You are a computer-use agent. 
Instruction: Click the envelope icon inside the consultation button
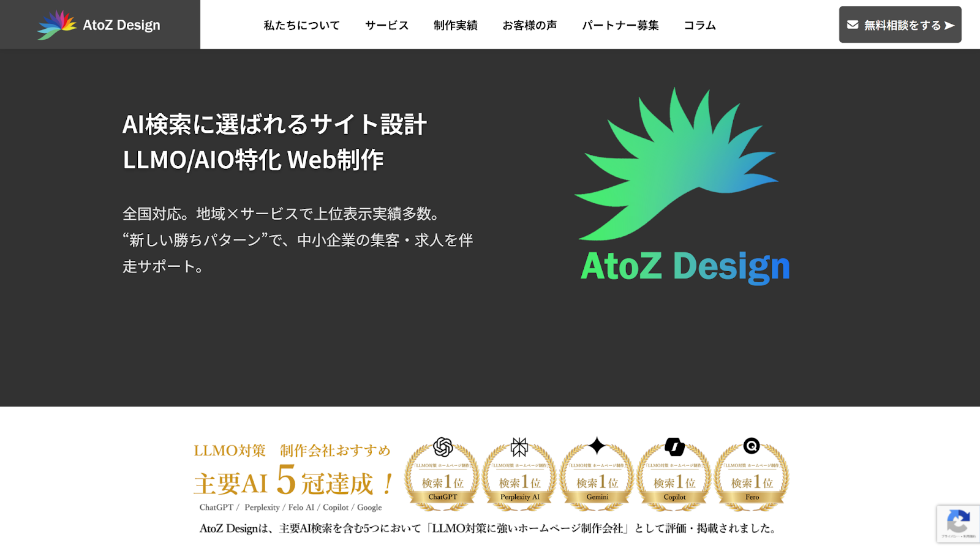coord(852,24)
